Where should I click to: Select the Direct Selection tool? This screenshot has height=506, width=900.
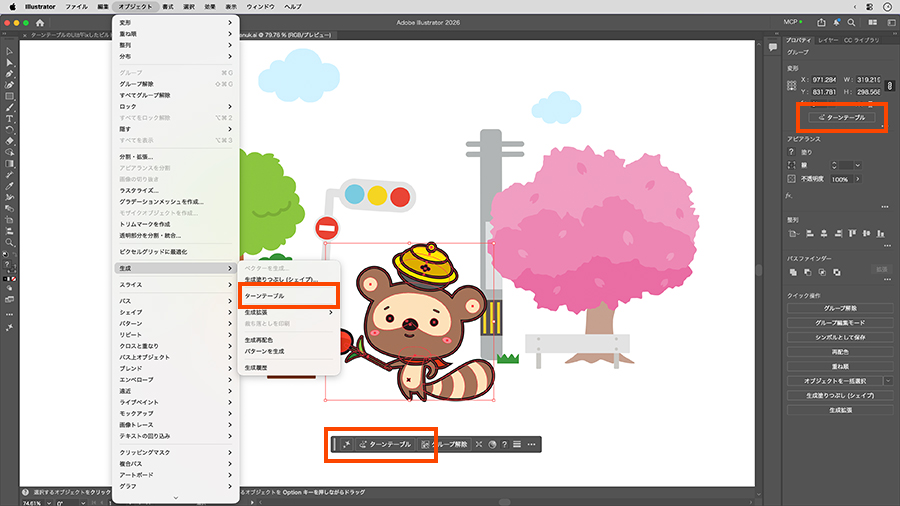[x=9, y=63]
